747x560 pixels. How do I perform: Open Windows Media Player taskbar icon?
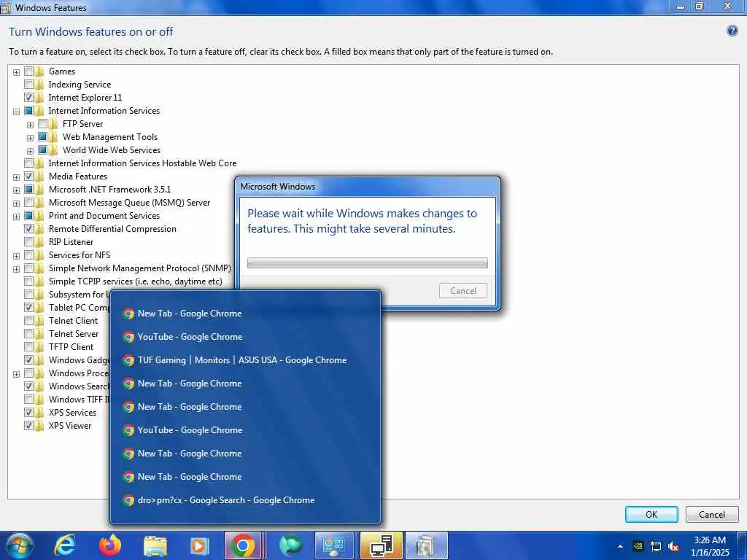click(x=199, y=546)
